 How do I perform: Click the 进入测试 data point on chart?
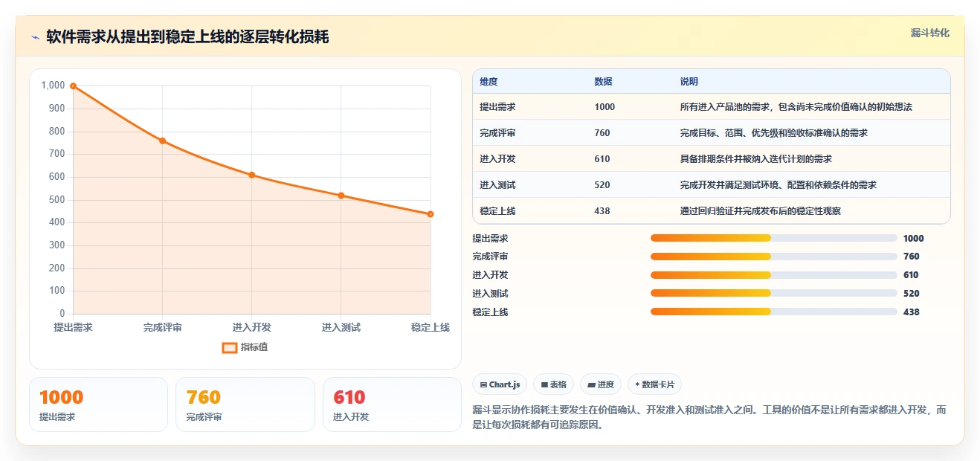[x=341, y=196]
